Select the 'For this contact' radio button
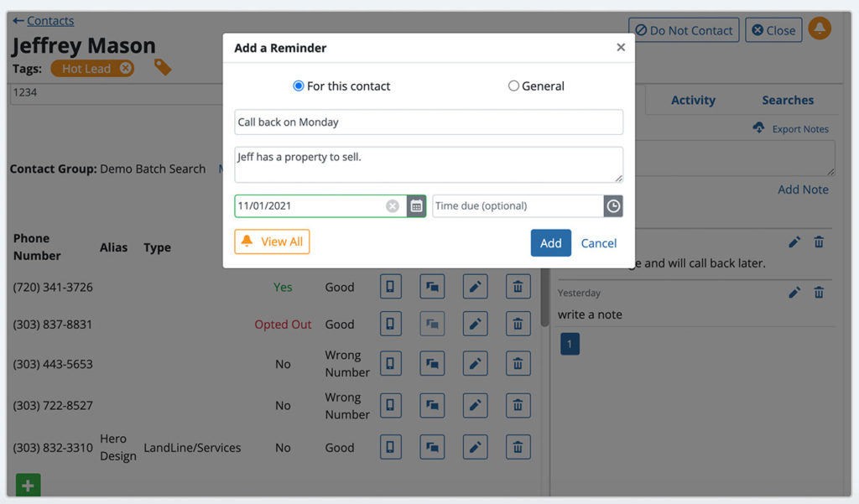The image size is (859, 504). click(x=299, y=86)
